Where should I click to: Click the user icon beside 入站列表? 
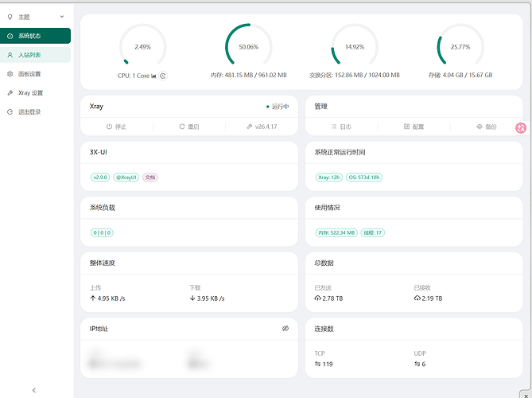pos(10,55)
